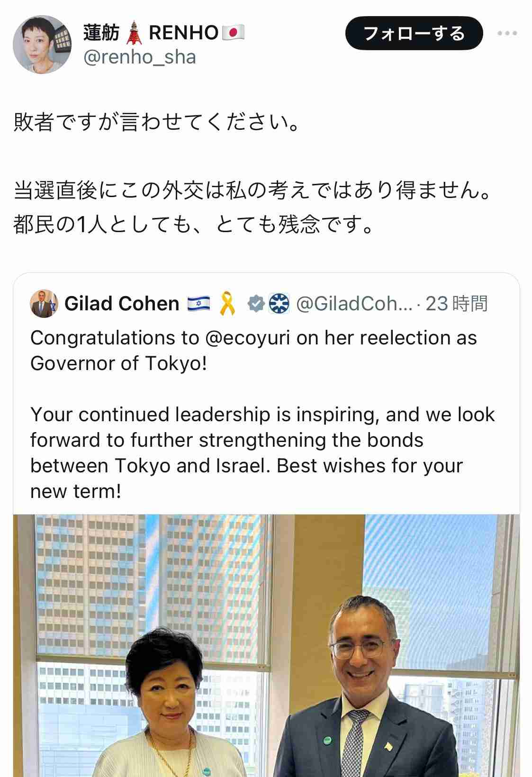Tap the Israel flag emoji

pos(198,304)
